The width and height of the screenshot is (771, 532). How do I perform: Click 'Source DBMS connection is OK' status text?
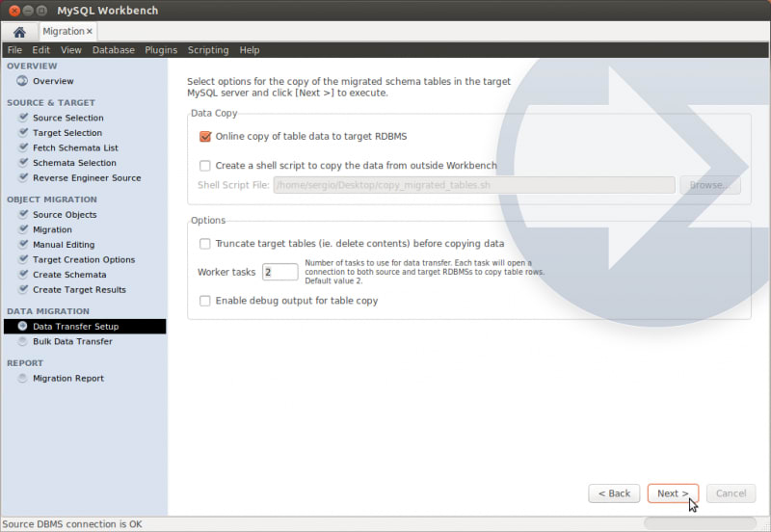(72, 524)
